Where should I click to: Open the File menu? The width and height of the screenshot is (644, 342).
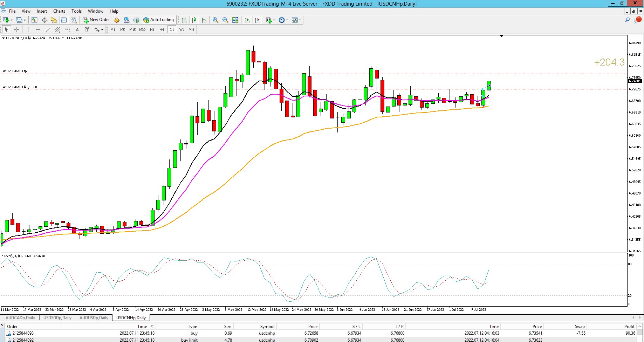pyautogui.click(x=12, y=11)
